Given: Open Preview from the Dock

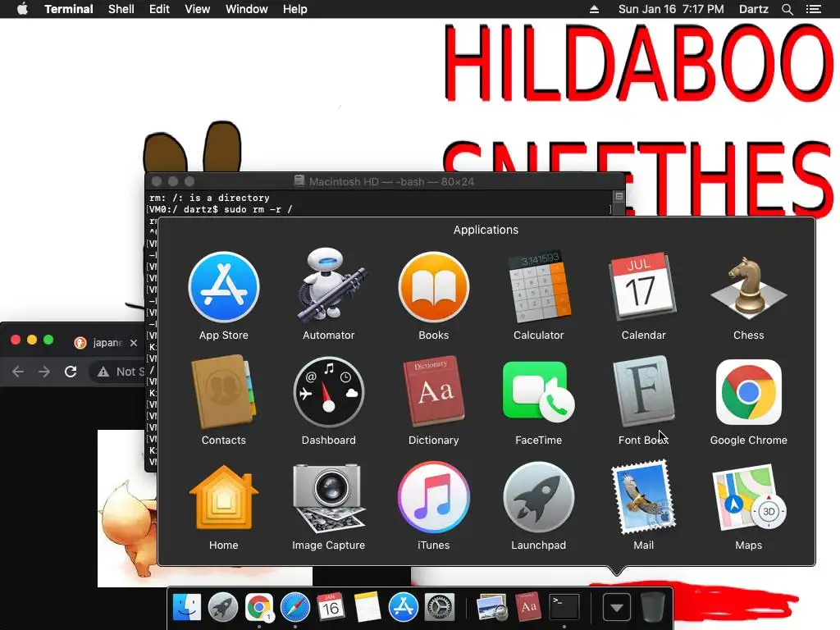Looking at the screenshot, I should (x=492, y=608).
